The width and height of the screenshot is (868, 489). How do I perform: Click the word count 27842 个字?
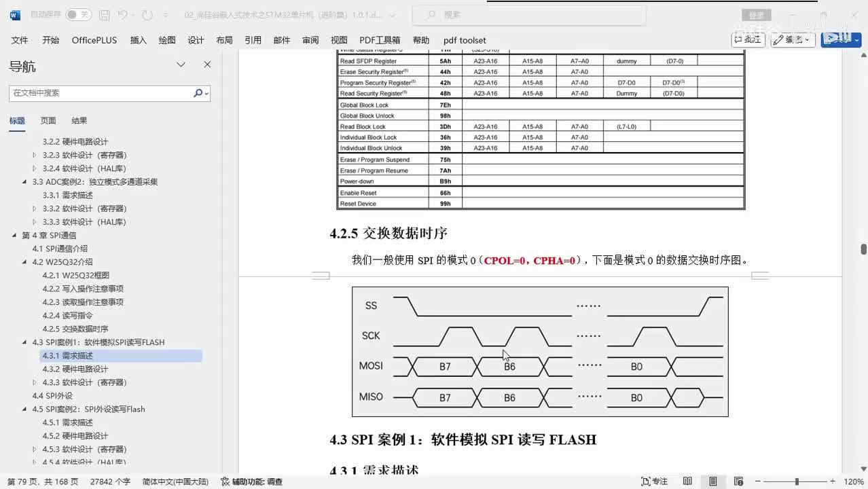coord(110,482)
